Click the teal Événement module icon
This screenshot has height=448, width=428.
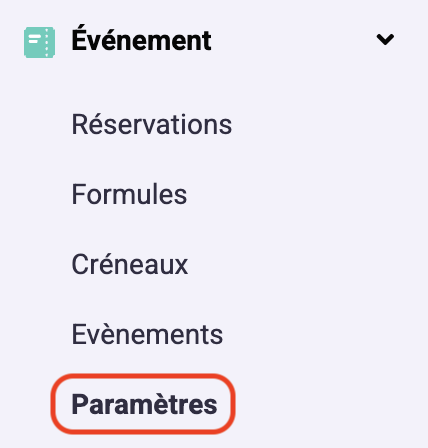pos(39,42)
